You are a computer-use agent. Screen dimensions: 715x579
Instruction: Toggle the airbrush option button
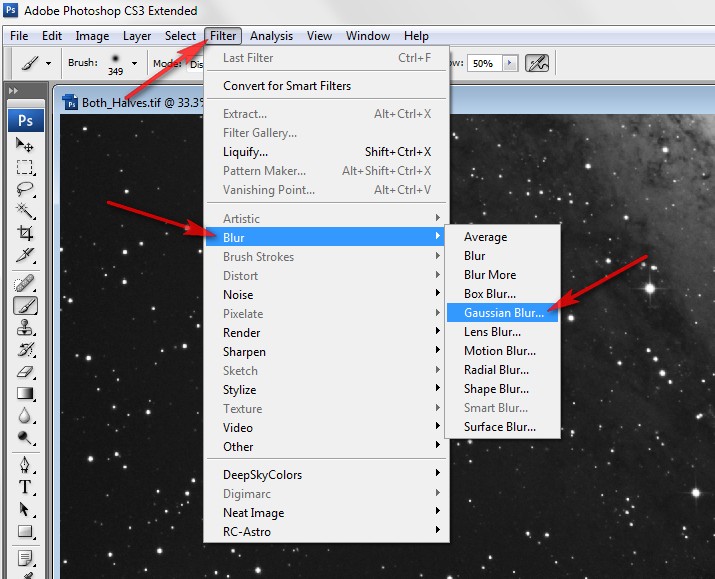tap(538, 63)
